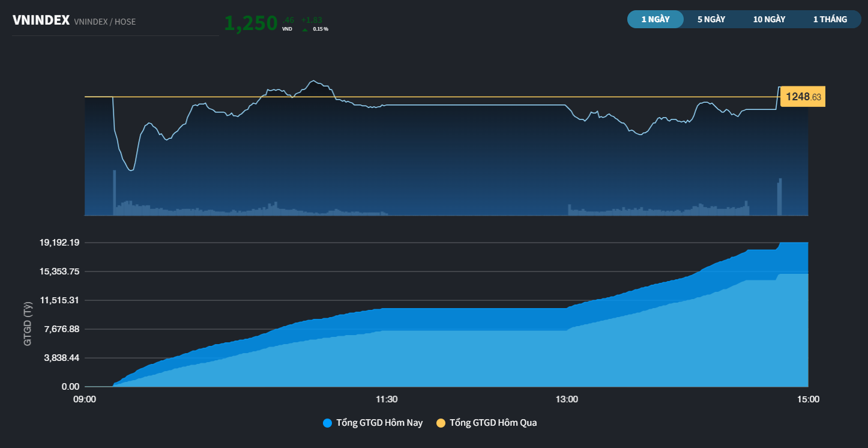The image size is (868, 448).
Task: Click the closing volume spike bar
Action: [x=780, y=196]
